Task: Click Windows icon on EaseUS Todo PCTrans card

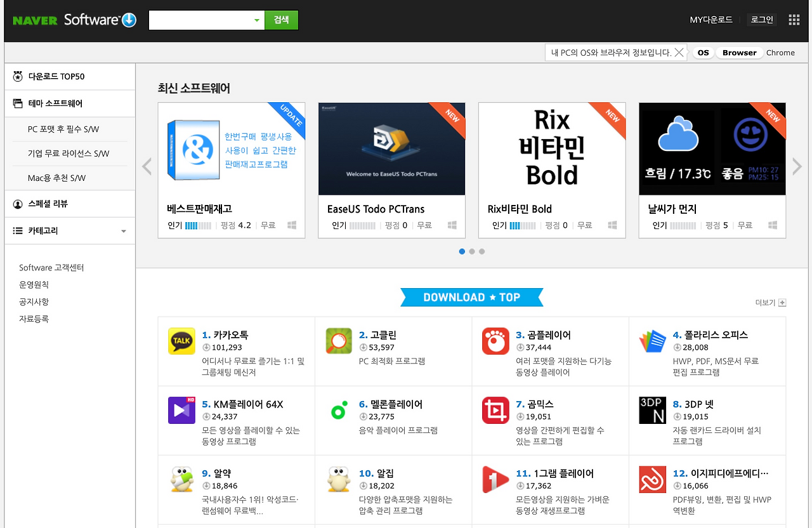Action: point(452,225)
